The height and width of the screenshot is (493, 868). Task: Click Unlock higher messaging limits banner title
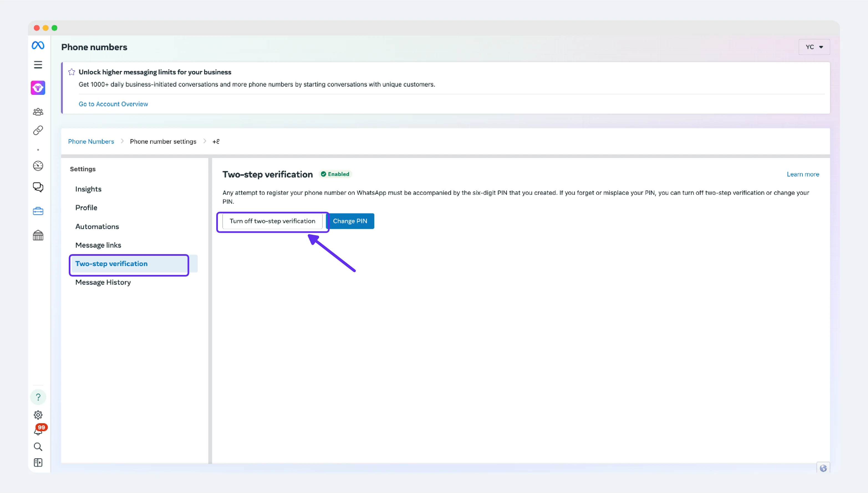155,72
